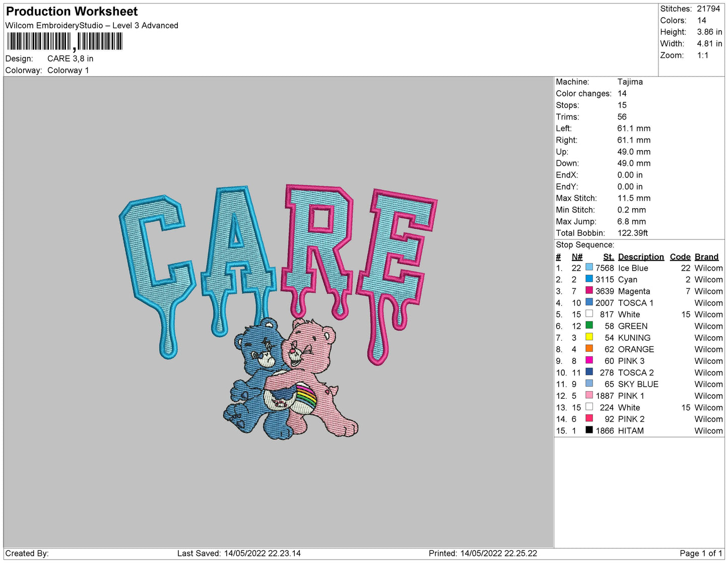Choose the ORANGE thread swatch
This screenshot has width=728, height=563.
(x=589, y=348)
